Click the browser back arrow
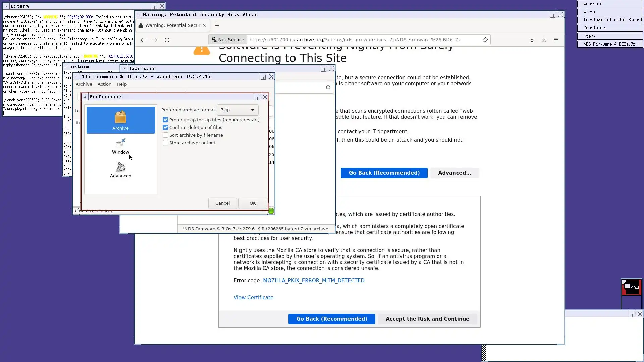Screen dimensions: 644x362 [143, 40]
